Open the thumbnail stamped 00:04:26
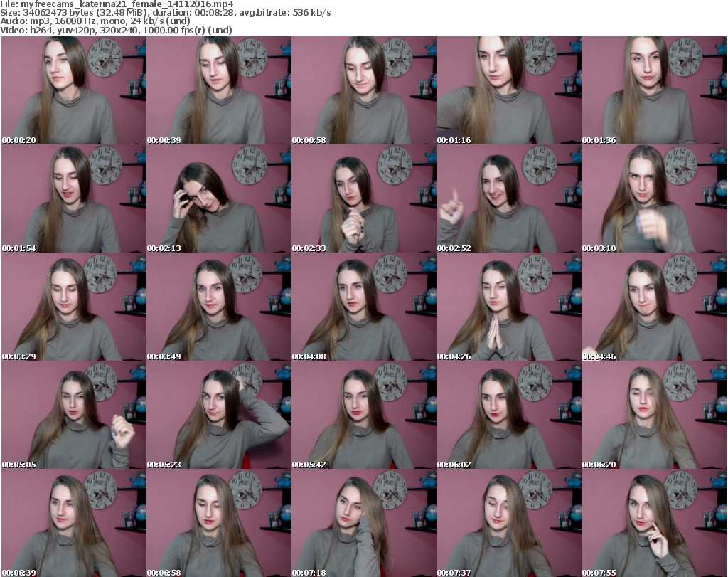Image resolution: width=728 pixels, height=577 pixels. (x=509, y=307)
